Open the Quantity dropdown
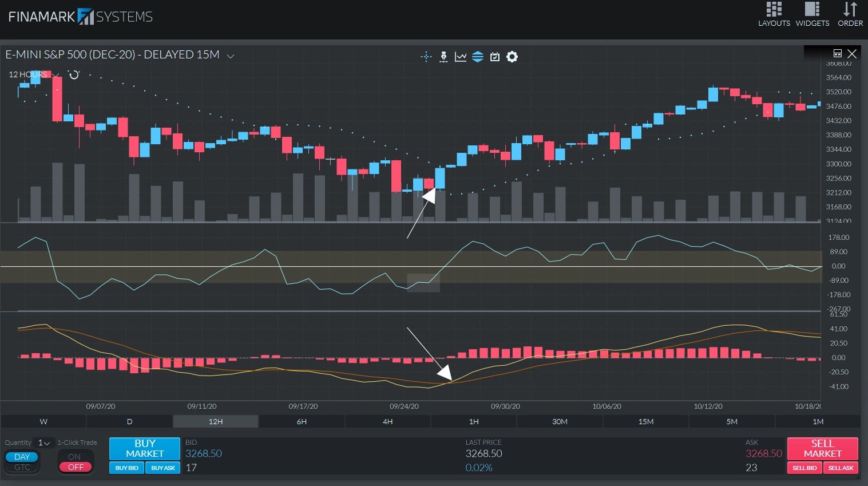The image size is (868, 486). [42, 442]
